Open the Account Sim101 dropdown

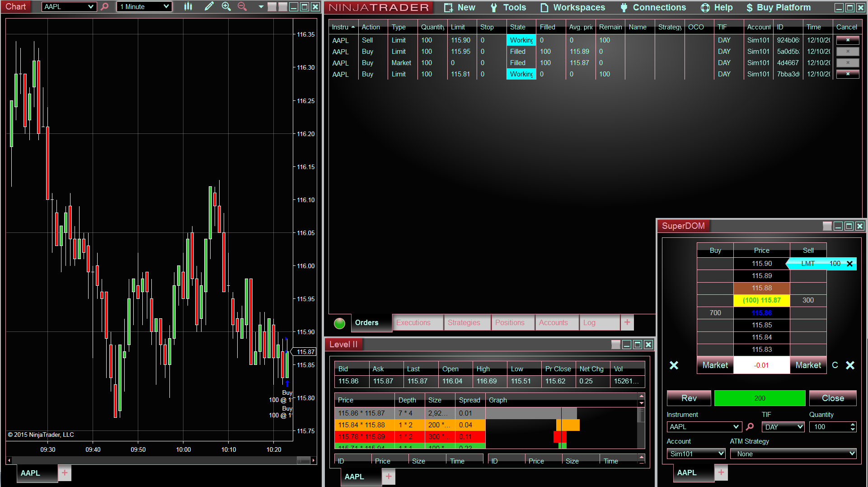click(x=696, y=454)
